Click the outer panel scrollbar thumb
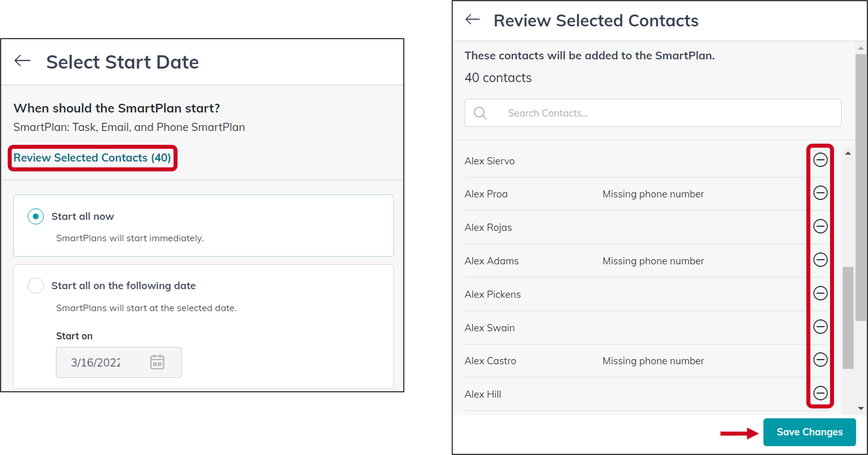The width and height of the screenshot is (868, 455). [x=861, y=188]
